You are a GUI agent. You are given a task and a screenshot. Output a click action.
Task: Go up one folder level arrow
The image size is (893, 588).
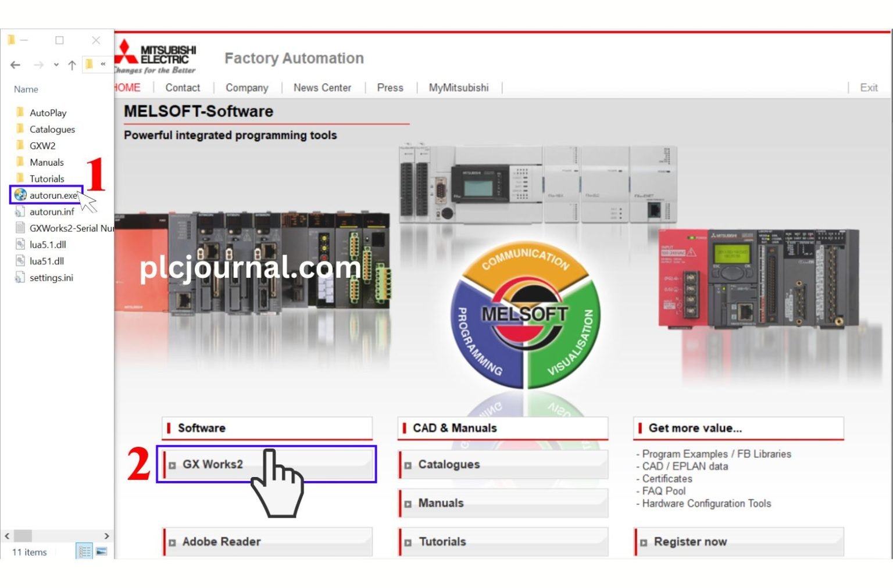click(x=72, y=65)
